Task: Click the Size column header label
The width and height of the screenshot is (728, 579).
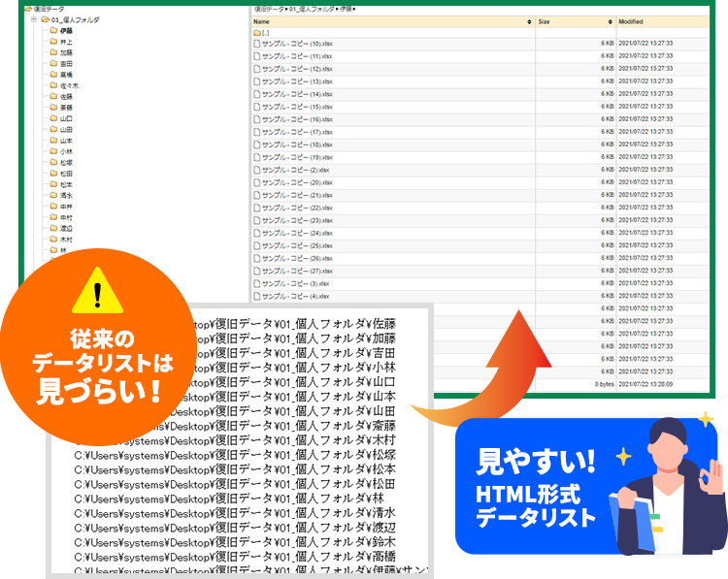Action: click(x=544, y=21)
